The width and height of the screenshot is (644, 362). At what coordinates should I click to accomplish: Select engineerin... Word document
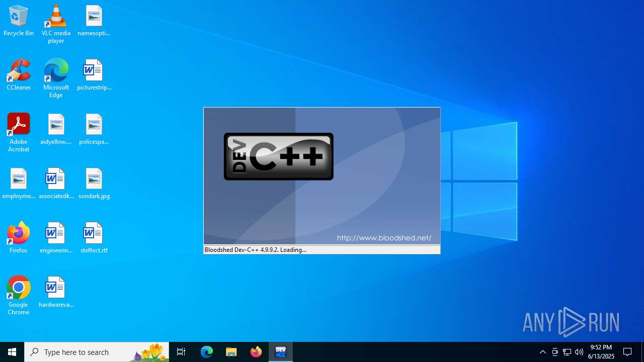(56, 238)
